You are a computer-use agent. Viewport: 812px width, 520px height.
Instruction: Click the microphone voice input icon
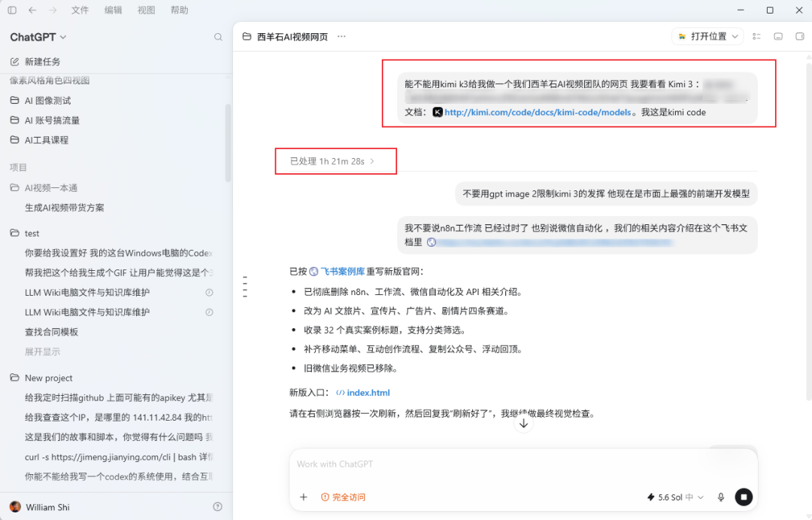(721, 497)
